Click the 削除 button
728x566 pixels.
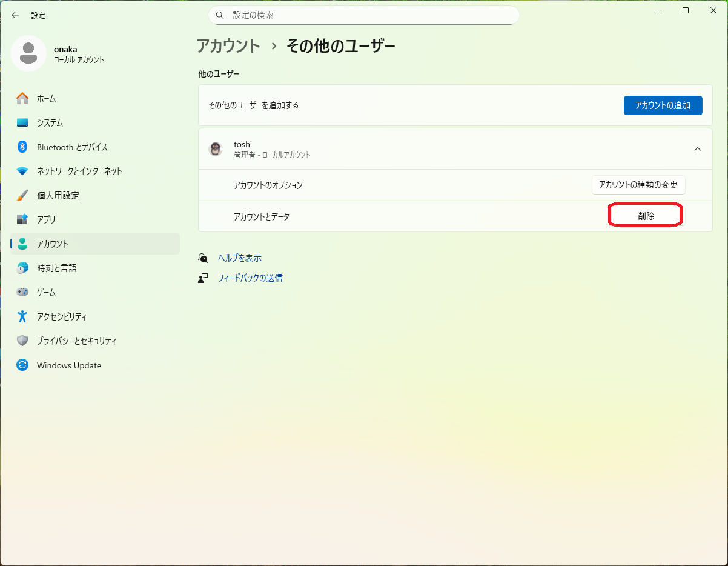(646, 216)
